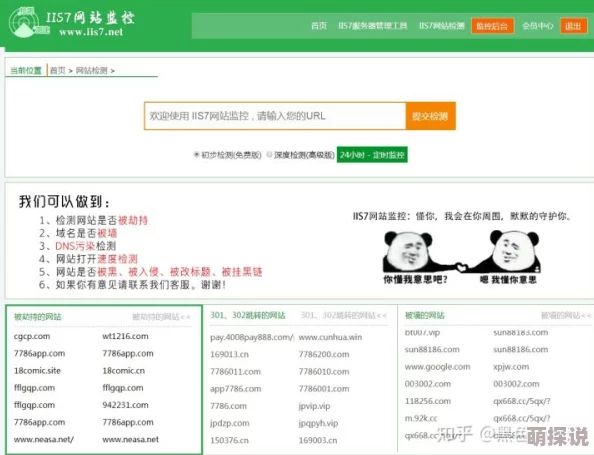This screenshot has height=455, width=594.
Task: Click the orange 监控后台 button
Action: coord(492,26)
